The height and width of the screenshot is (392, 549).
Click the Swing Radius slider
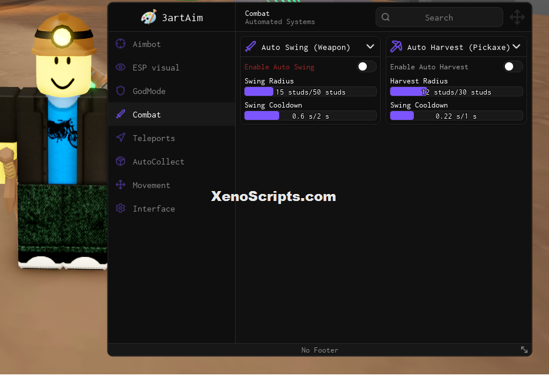click(310, 92)
